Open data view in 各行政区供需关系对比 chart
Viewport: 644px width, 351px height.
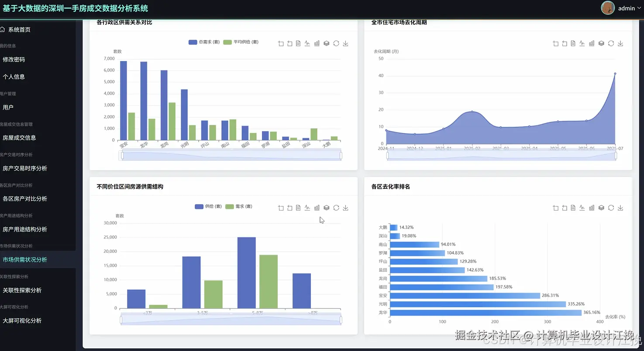point(298,44)
